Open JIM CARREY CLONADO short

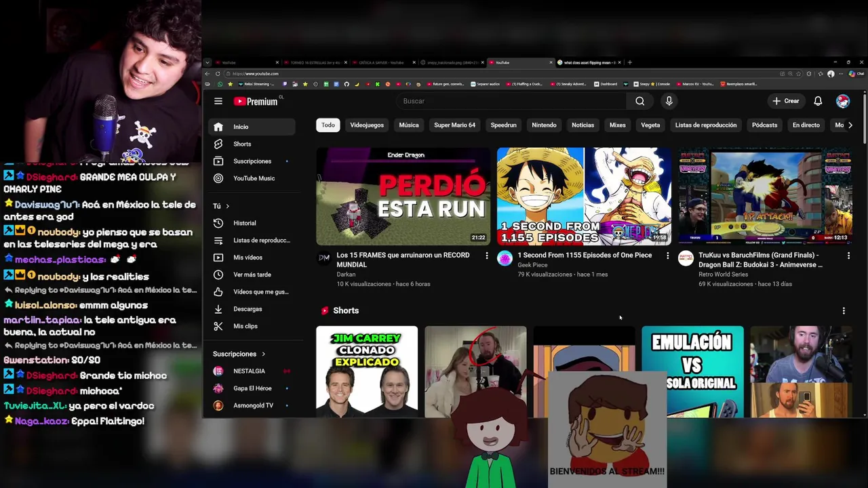point(367,371)
